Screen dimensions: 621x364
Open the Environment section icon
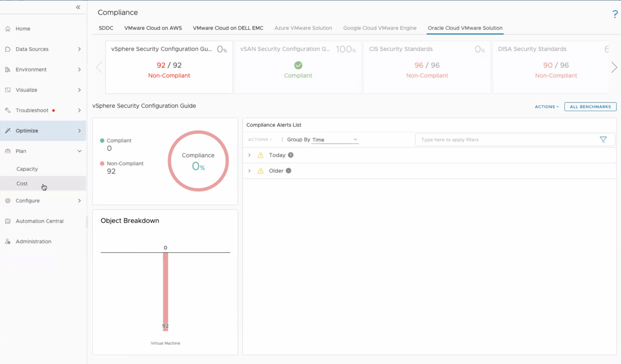point(8,69)
